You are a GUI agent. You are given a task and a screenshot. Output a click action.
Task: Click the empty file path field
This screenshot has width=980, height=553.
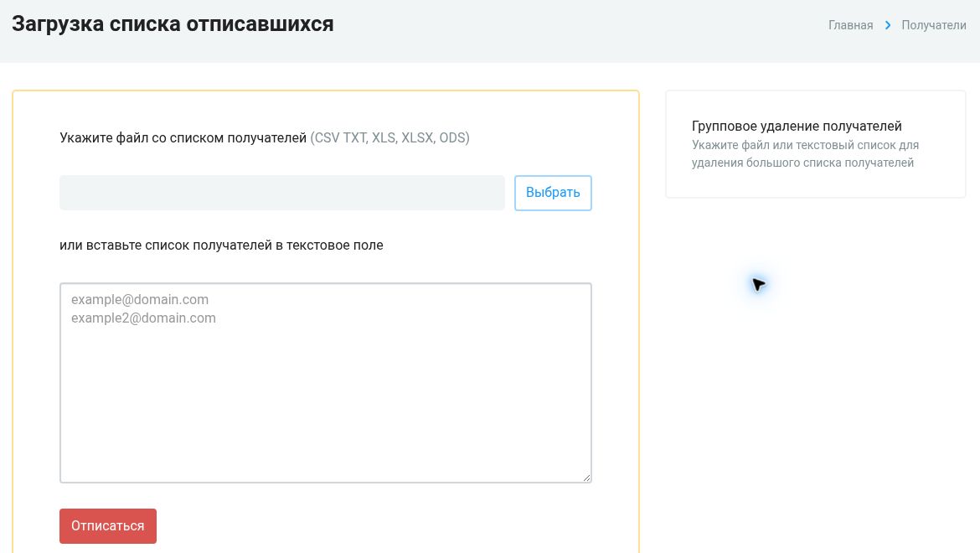(x=282, y=193)
